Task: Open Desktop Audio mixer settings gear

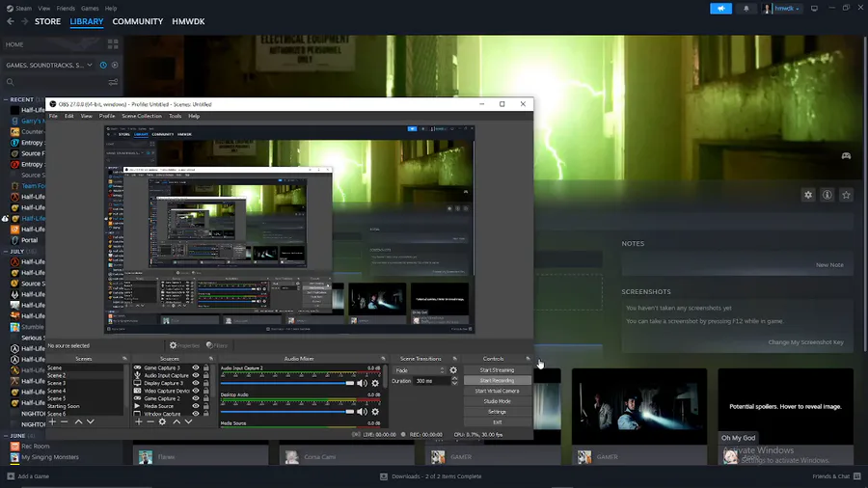Action: [375, 412]
